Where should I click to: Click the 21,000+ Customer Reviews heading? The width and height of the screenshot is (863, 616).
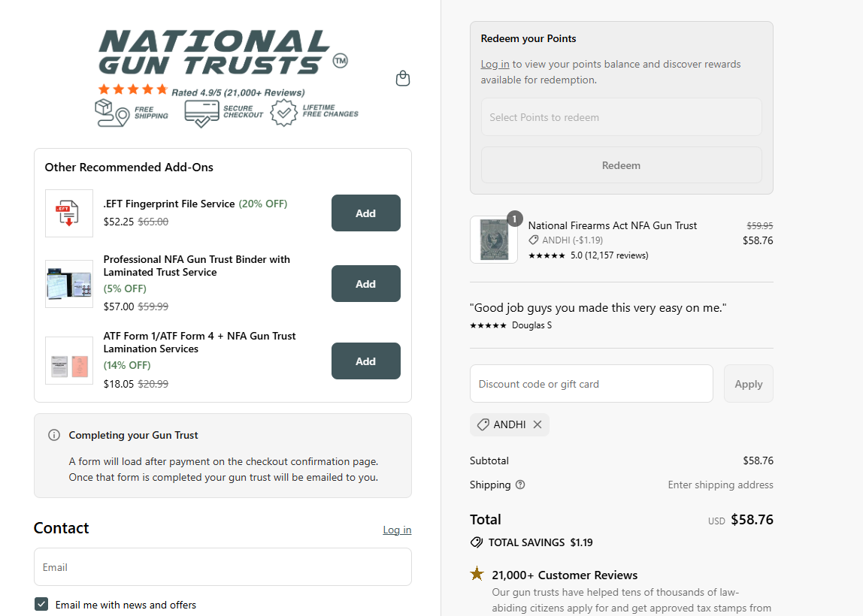(565, 575)
